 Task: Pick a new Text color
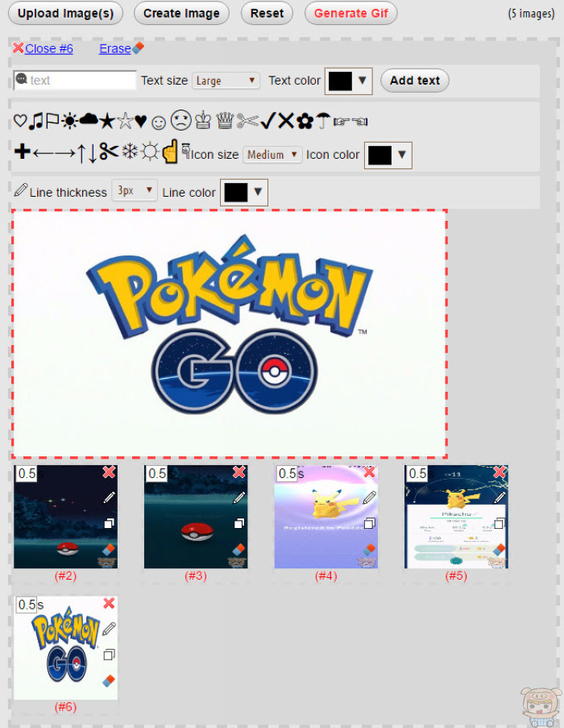(348, 81)
